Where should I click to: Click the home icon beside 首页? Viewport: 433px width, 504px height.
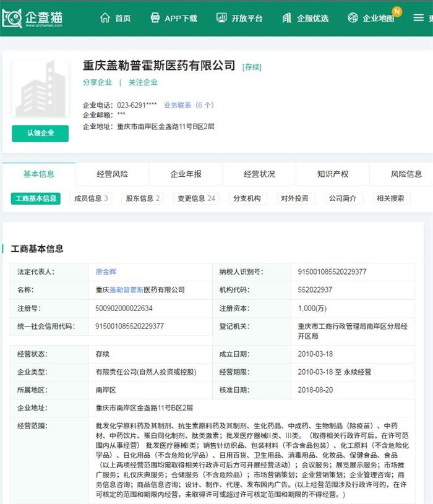(105, 18)
